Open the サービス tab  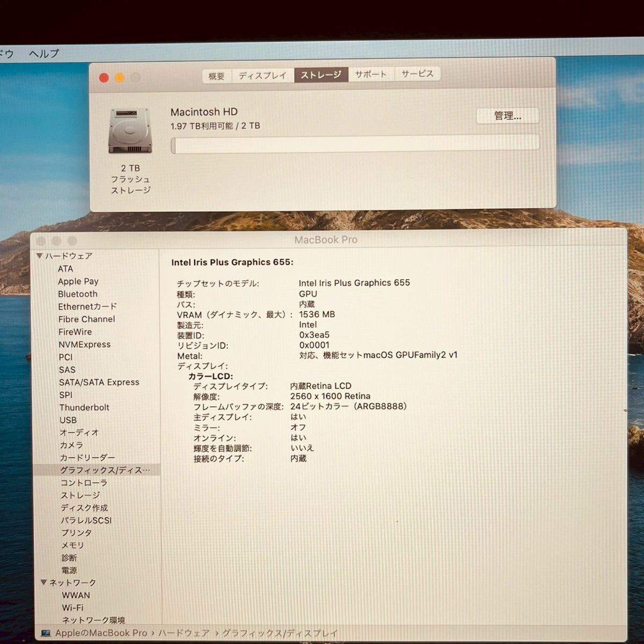417,74
